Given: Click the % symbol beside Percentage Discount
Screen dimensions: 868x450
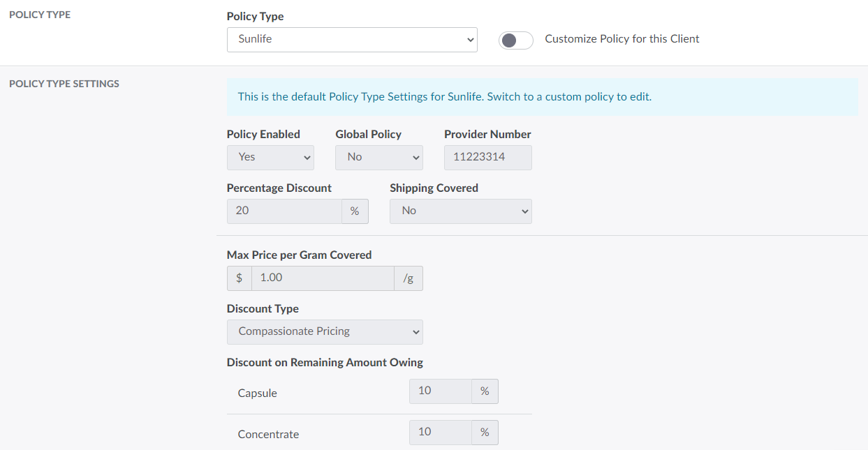Looking at the screenshot, I should click(355, 211).
